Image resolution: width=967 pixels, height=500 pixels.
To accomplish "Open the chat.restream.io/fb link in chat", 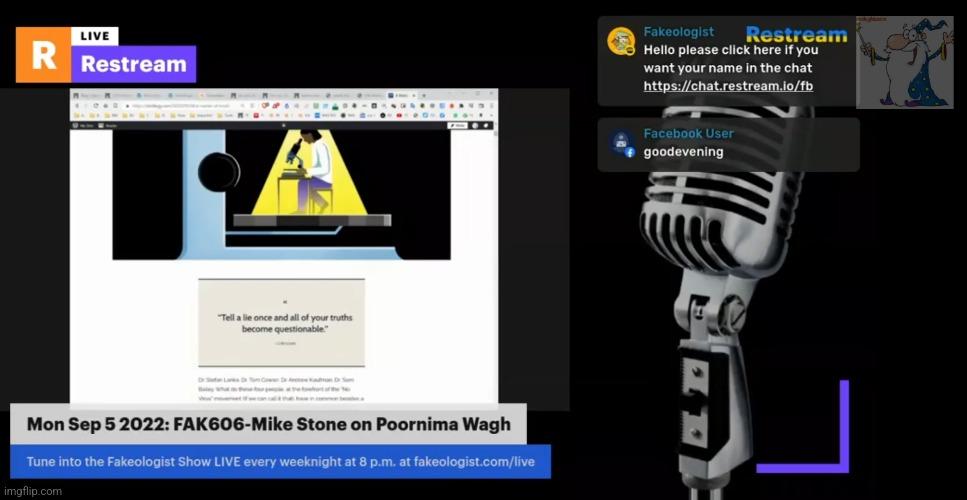I will pos(728,86).
